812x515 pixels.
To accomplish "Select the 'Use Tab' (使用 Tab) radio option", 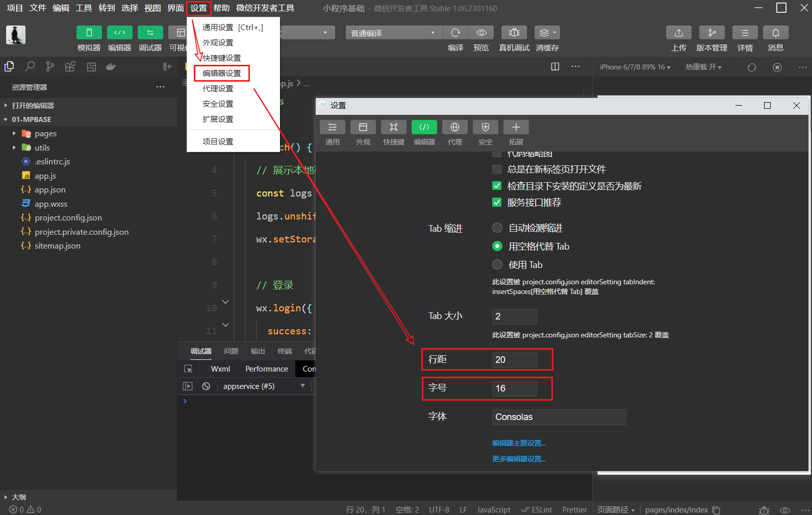I will [x=497, y=264].
